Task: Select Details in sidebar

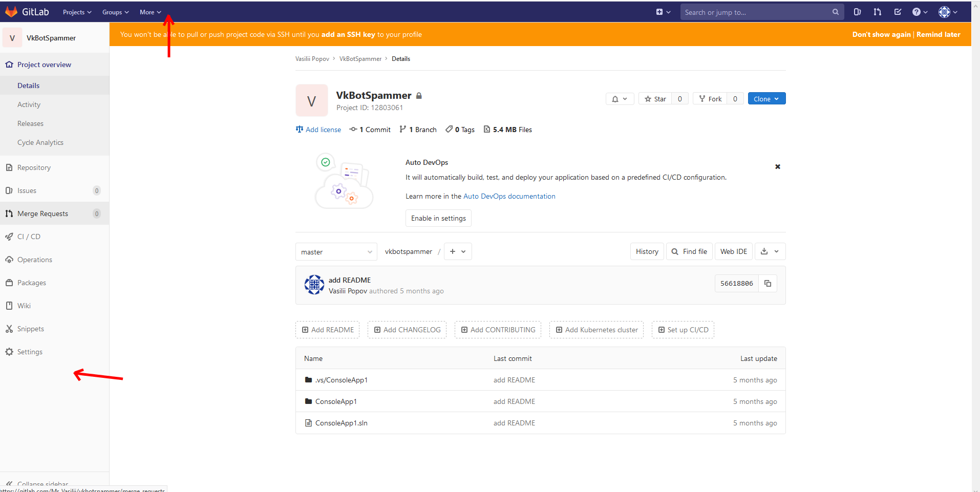Action: click(54, 85)
